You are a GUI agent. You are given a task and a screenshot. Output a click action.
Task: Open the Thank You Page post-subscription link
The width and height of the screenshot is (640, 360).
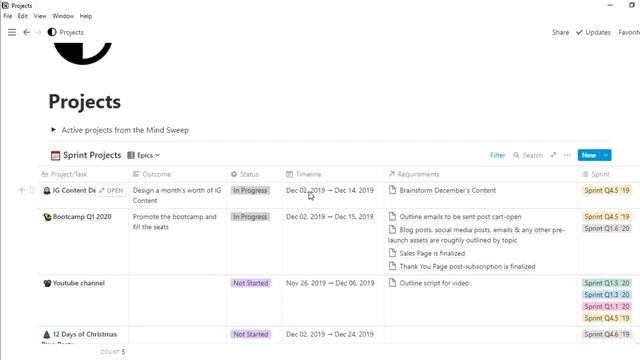tap(467, 266)
